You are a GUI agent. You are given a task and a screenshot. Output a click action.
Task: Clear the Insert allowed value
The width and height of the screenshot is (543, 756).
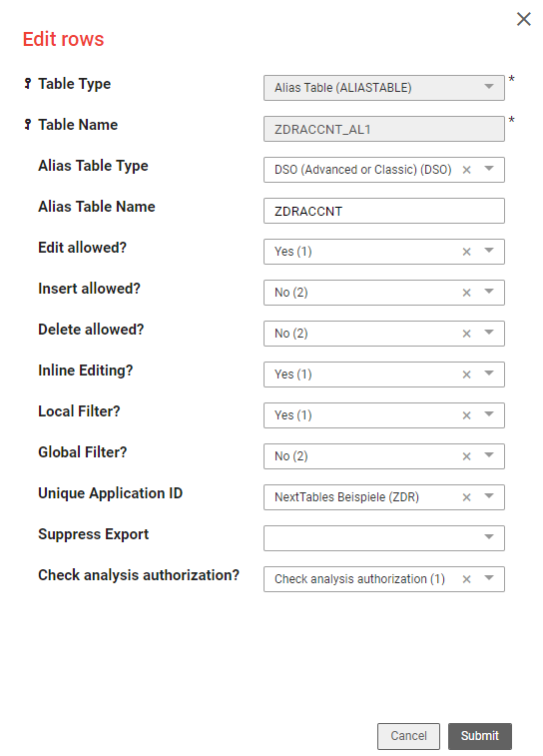point(466,293)
